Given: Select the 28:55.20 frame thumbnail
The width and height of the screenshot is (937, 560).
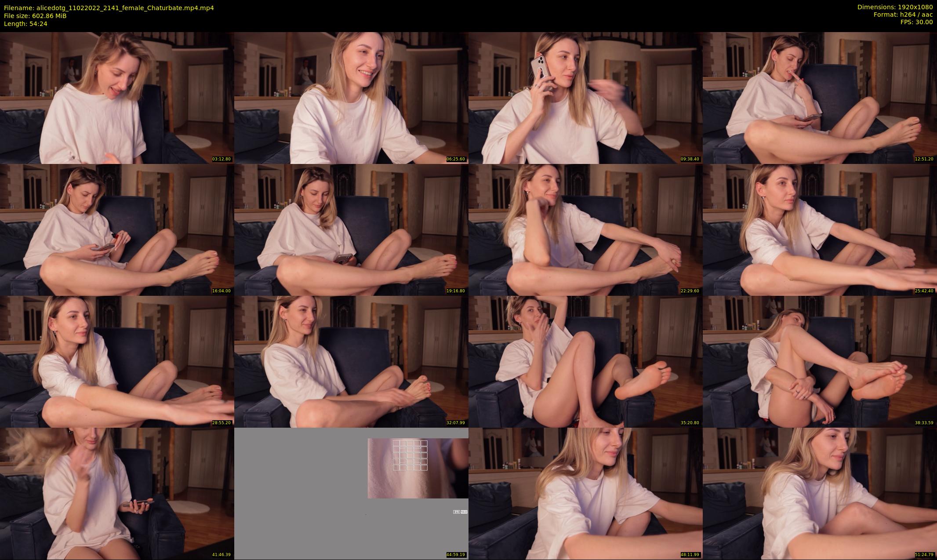Looking at the screenshot, I should pos(117,361).
